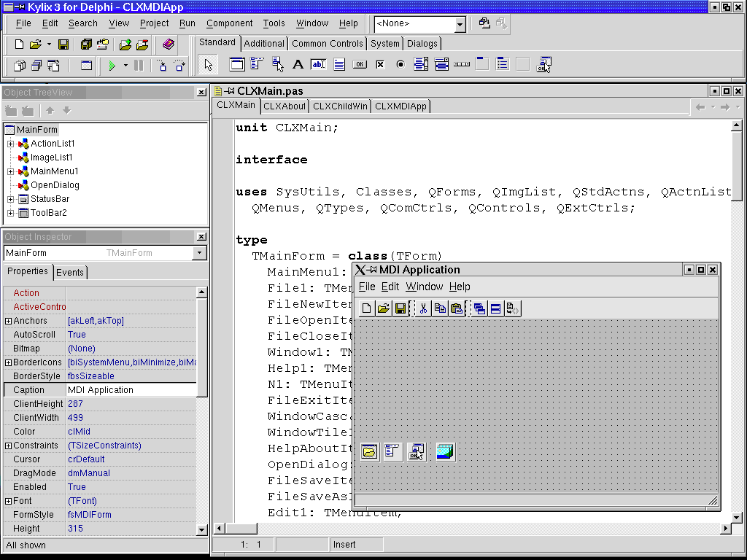Select the Frames component in the palette
The width and height of the screenshot is (747, 560).
pyautogui.click(x=237, y=64)
